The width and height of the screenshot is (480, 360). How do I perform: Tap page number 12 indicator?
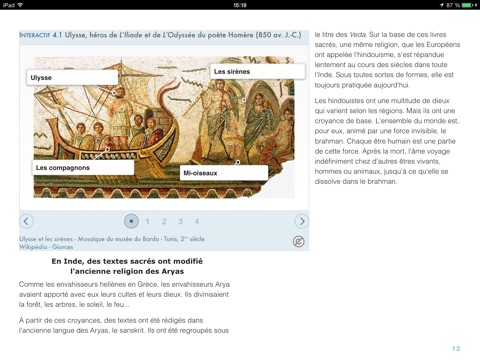tap(456, 348)
